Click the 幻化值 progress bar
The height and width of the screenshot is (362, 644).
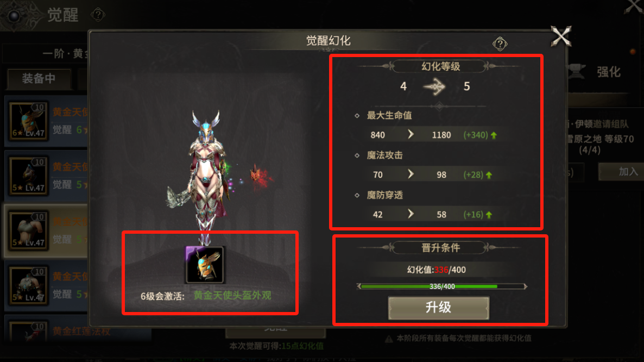click(442, 286)
